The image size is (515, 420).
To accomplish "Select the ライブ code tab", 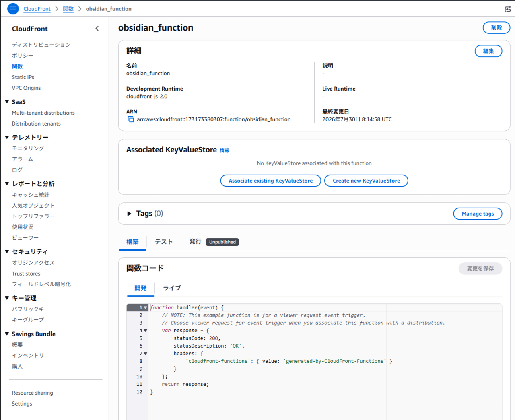I will click(x=172, y=288).
